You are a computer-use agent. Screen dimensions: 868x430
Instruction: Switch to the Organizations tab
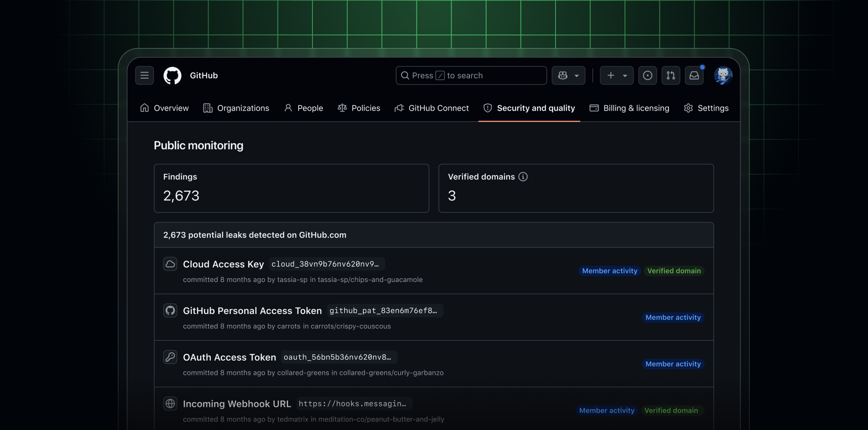point(236,108)
